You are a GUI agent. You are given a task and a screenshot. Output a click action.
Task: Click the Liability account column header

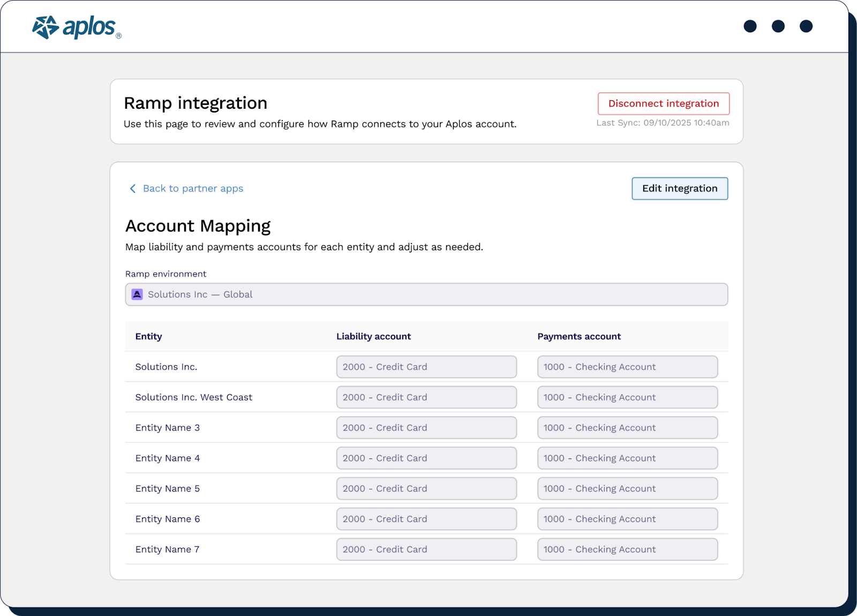[373, 336]
